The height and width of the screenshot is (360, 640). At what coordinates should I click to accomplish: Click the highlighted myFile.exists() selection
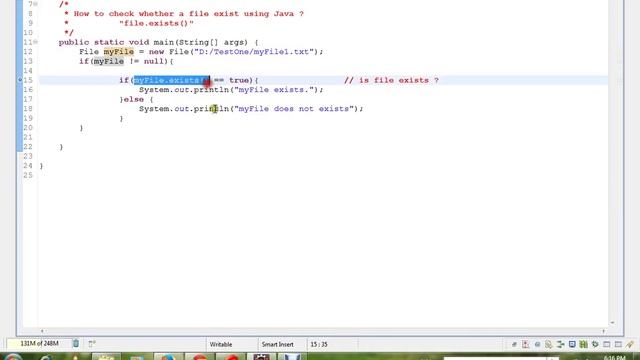coord(172,80)
